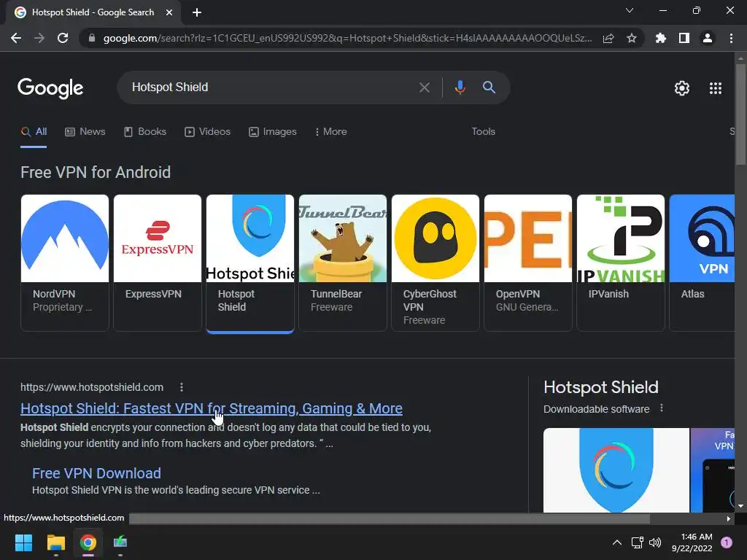Open the Google apps grid
Screen dimensions: 747x560
(716, 88)
